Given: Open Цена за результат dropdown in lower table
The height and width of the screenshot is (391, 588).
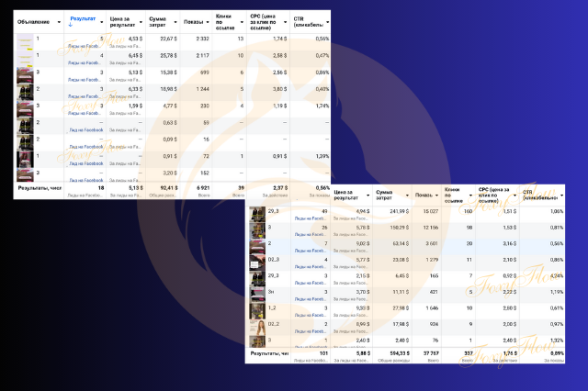Looking at the screenshot, I should (367, 195).
